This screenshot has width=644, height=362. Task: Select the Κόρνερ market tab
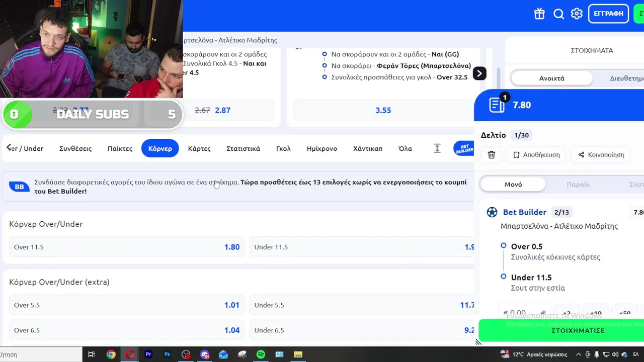click(x=160, y=148)
